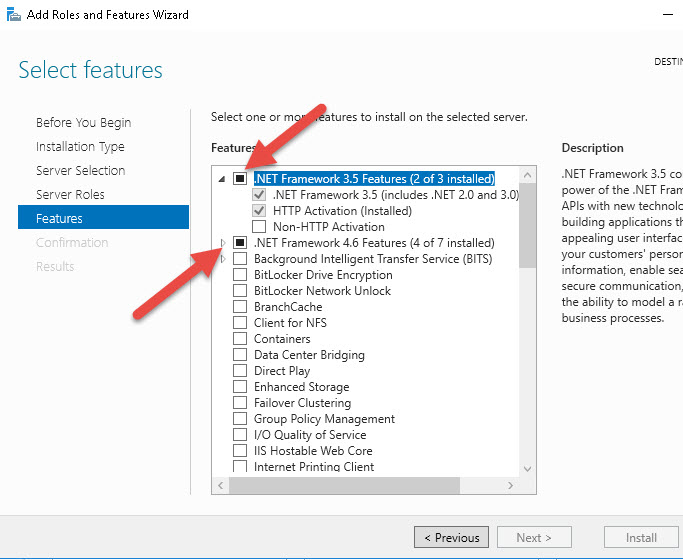This screenshot has height=560, width=683.
Task: Enable I/O Quality of Service checkbox
Action: (x=240, y=435)
